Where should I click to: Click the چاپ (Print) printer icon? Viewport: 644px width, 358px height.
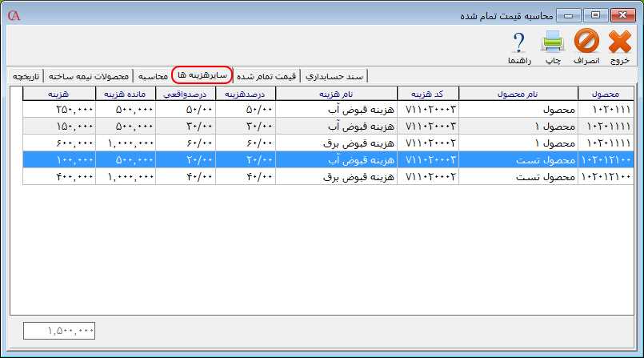coord(552,46)
